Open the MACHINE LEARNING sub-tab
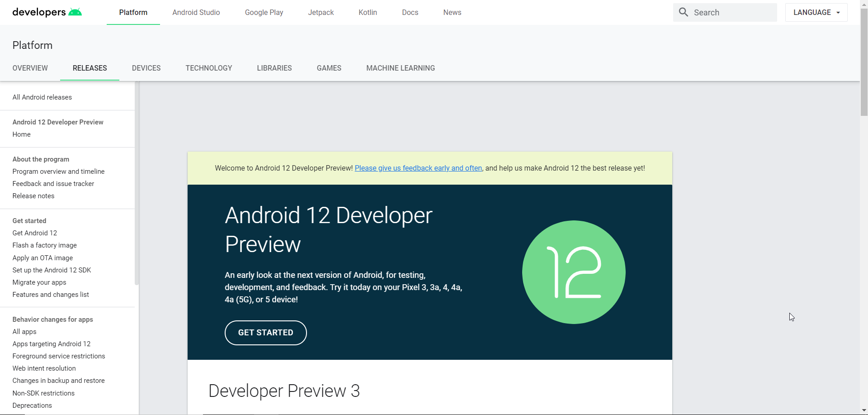The width and height of the screenshot is (868, 415). 400,68
